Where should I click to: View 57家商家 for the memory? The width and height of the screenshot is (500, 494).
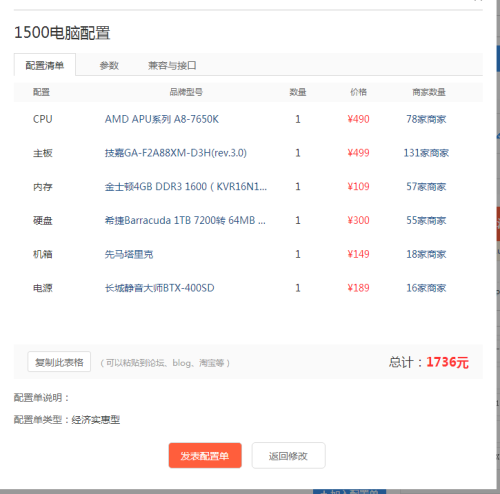coord(426,187)
